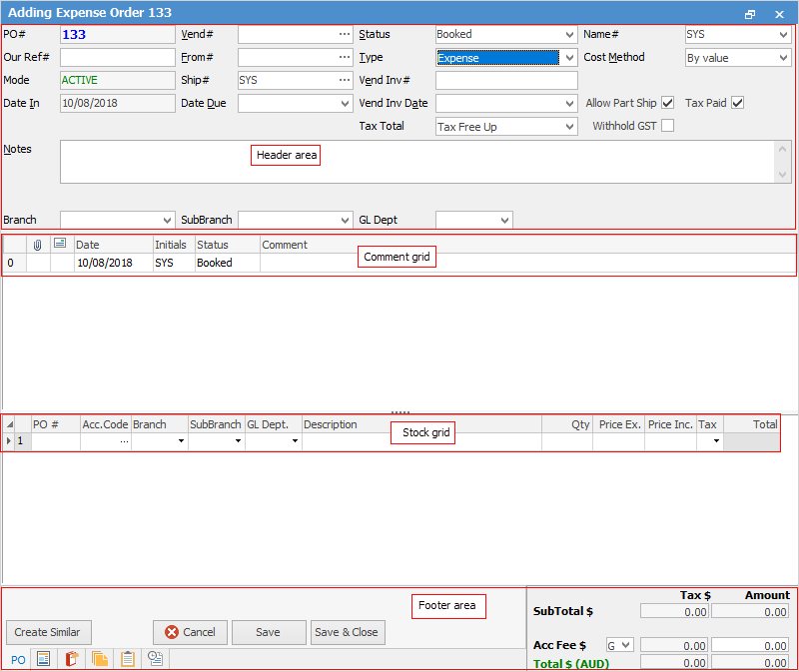Click the note icon in the comment grid header
The width and height of the screenshot is (799, 672).
point(60,245)
